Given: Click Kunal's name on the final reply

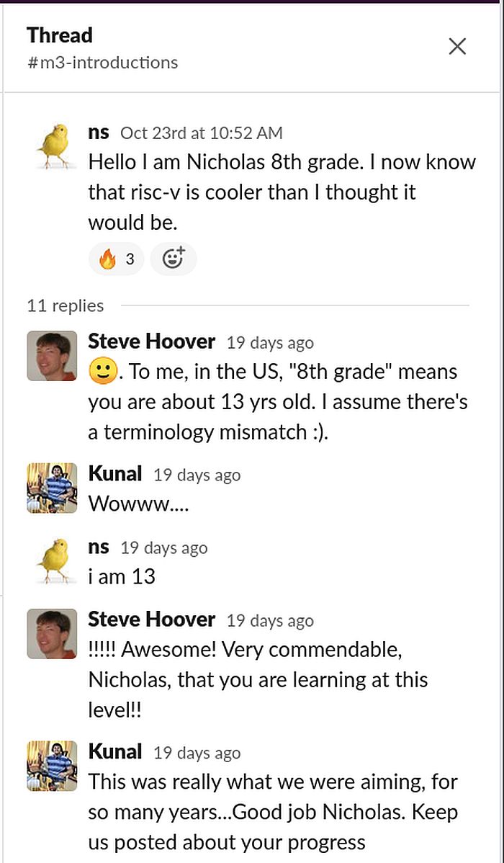Looking at the screenshot, I should coord(115,752).
